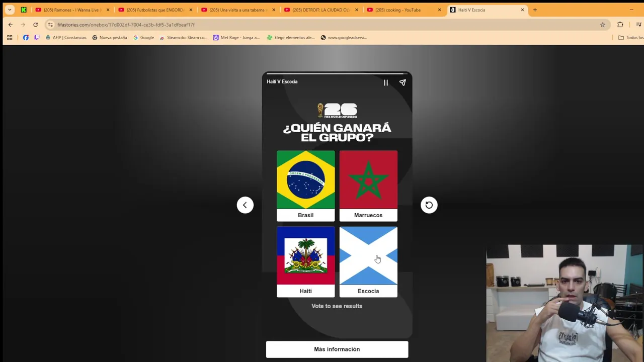Click the story progress bar at top

tap(337, 74)
